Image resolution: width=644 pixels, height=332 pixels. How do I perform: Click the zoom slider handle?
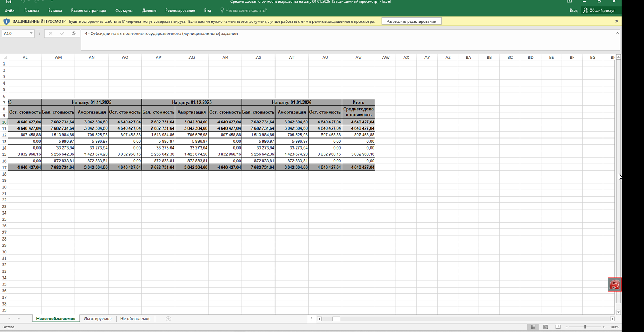point(585,327)
